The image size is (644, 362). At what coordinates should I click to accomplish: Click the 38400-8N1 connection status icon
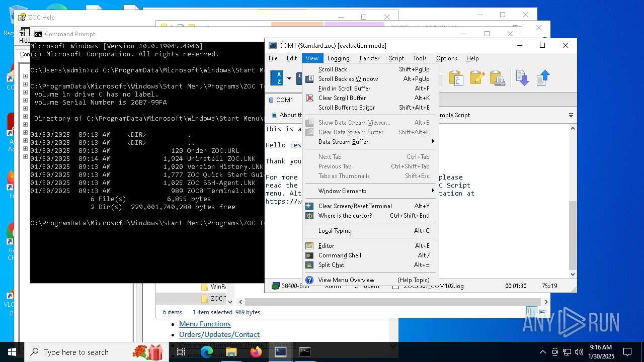pyautogui.click(x=275, y=286)
